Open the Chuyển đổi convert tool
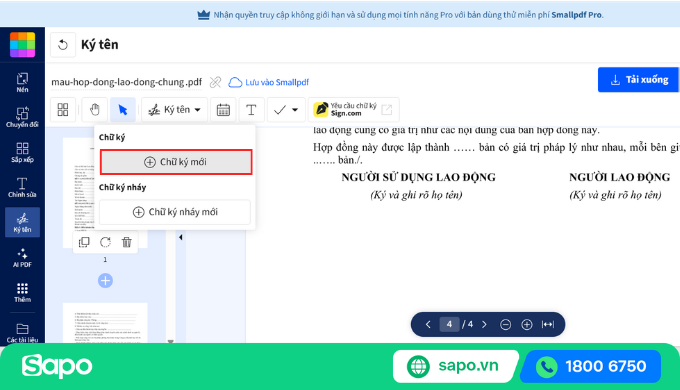The width and height of the screenshot is (680, 390). (x=22, y=117)
